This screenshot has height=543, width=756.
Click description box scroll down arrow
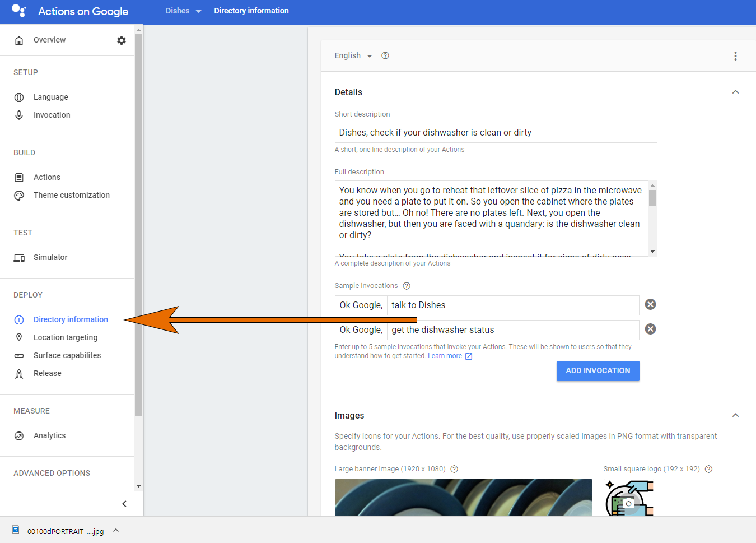click(x=652, y=252)
